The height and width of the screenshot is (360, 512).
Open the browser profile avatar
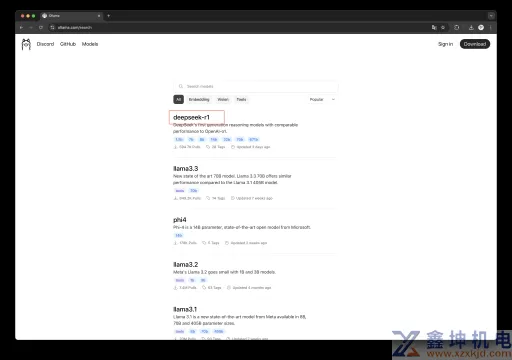click(x=481, y=27)
